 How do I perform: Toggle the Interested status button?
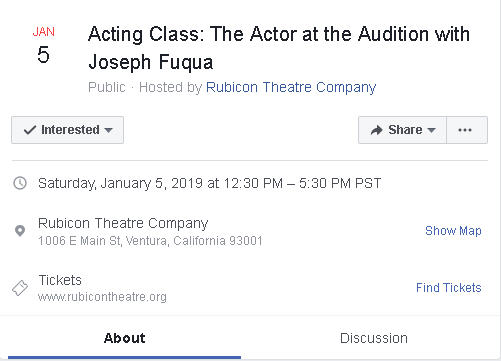pyautogui.click(x=67, y=130)
